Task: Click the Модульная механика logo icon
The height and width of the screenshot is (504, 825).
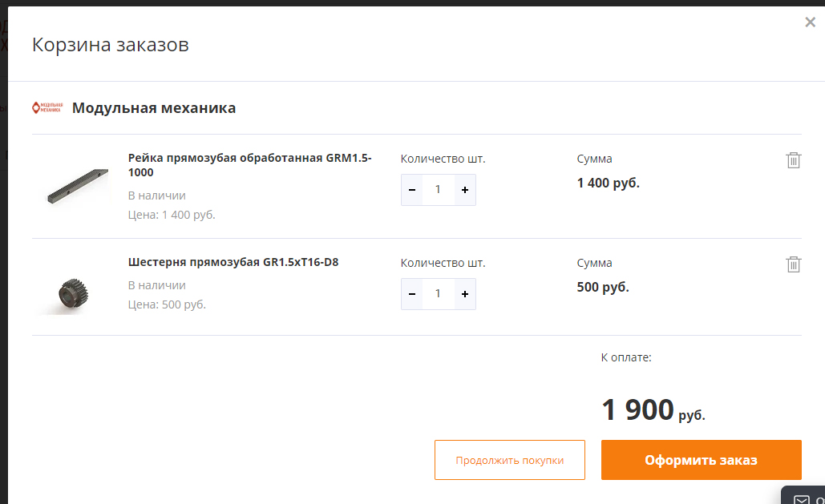Action: 47,107
